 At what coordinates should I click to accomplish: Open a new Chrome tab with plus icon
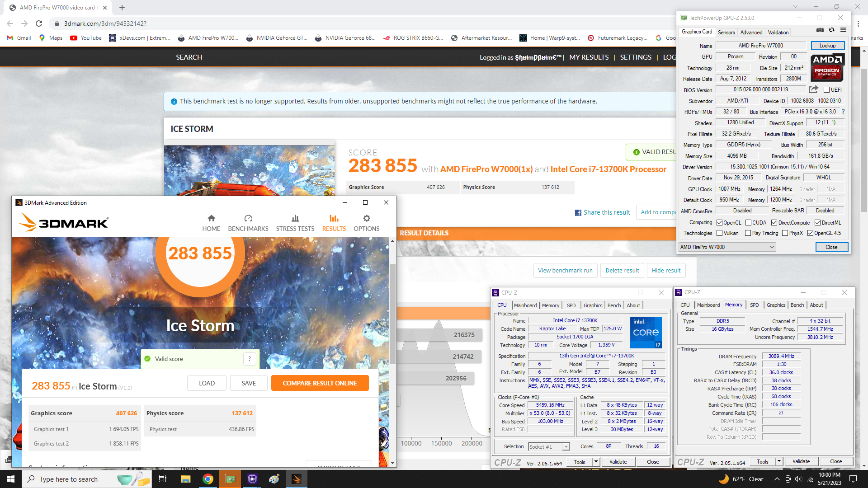(x=122, y=8)
